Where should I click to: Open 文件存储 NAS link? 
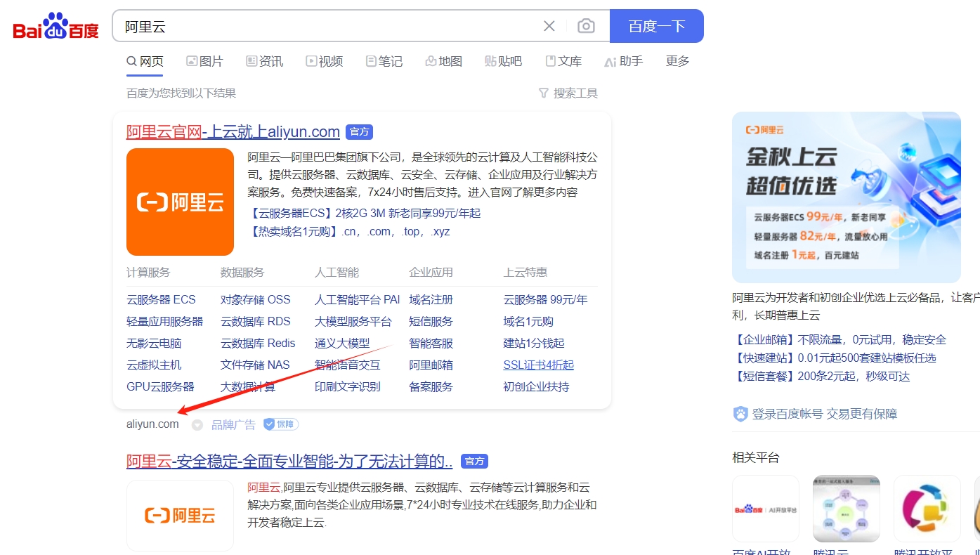coord(255,365)
